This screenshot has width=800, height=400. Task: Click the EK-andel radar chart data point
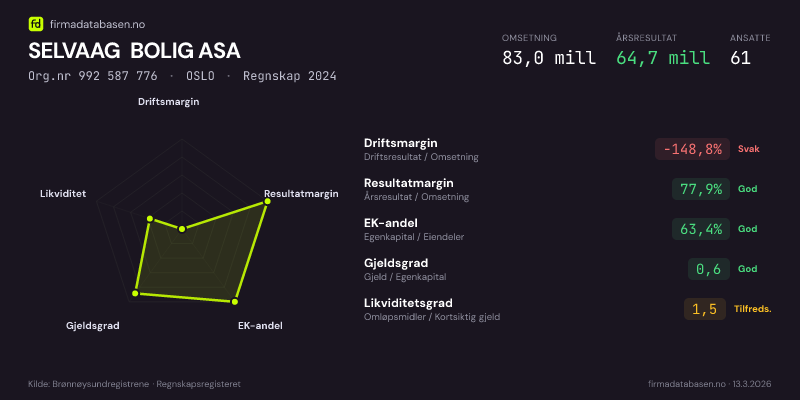coord(235,301)
